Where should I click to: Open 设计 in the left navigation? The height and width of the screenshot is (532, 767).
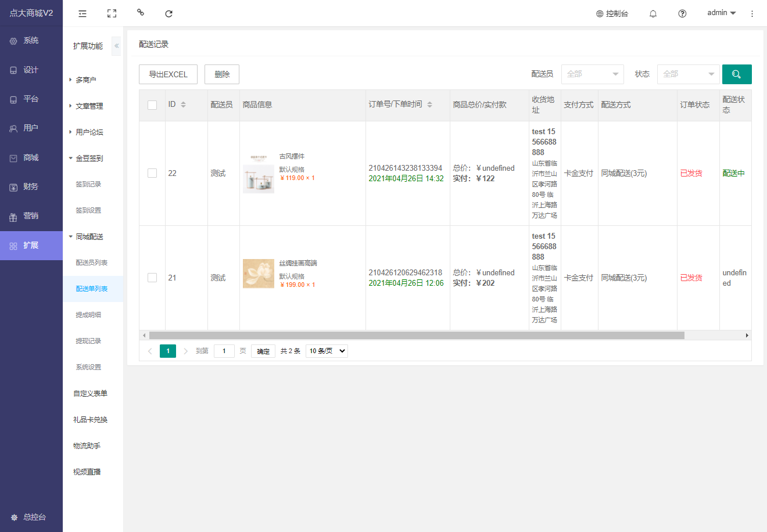[31, 70]
